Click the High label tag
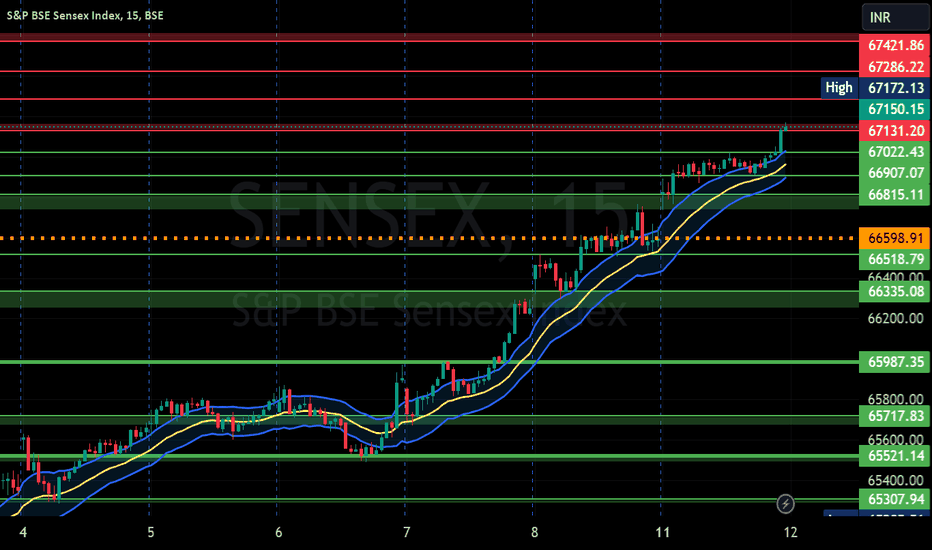Screen dimensions: 932x550 tap(839, 88)
